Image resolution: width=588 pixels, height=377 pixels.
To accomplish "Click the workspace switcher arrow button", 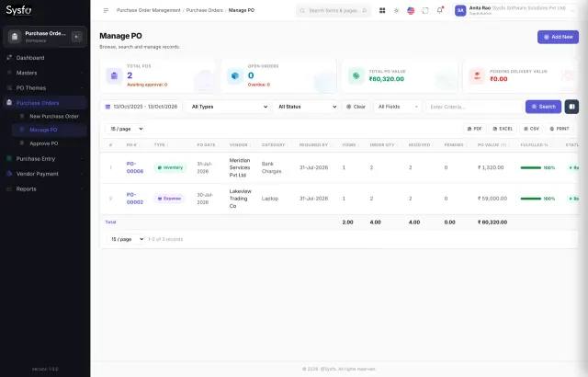I will [77, 37].
